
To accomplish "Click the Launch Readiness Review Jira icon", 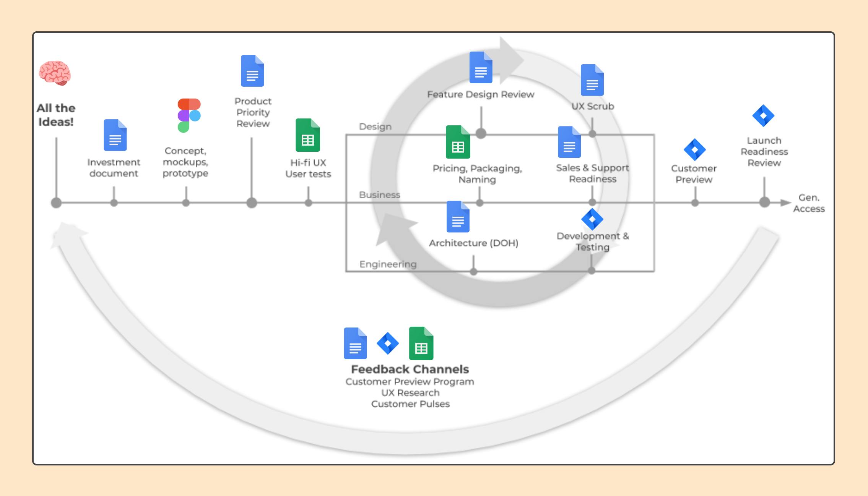I will pos(763,115).
